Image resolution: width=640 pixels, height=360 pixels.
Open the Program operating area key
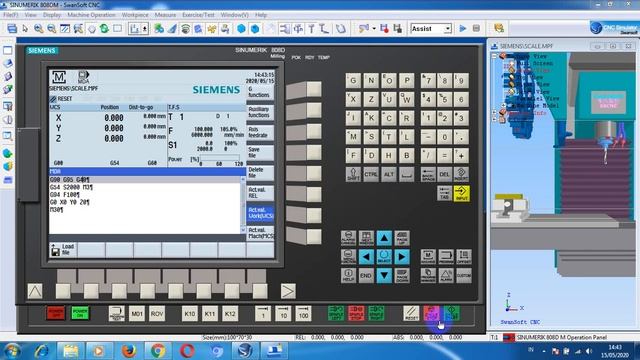[446, 257]
